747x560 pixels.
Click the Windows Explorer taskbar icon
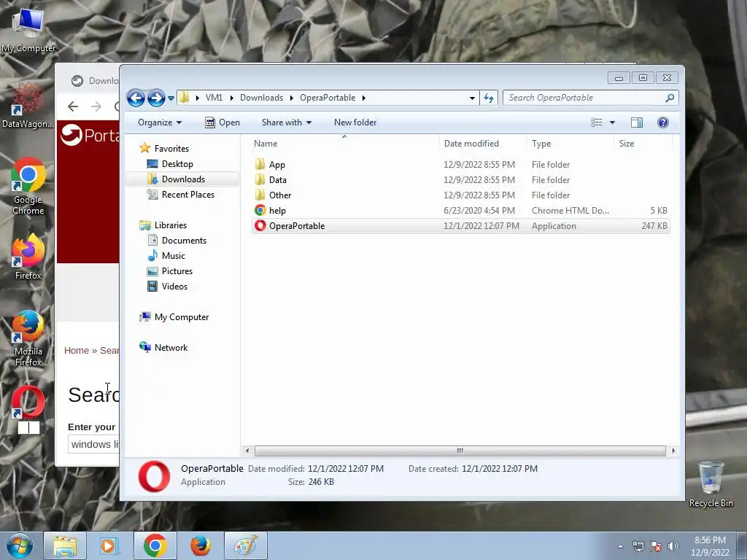click(65, 545)
